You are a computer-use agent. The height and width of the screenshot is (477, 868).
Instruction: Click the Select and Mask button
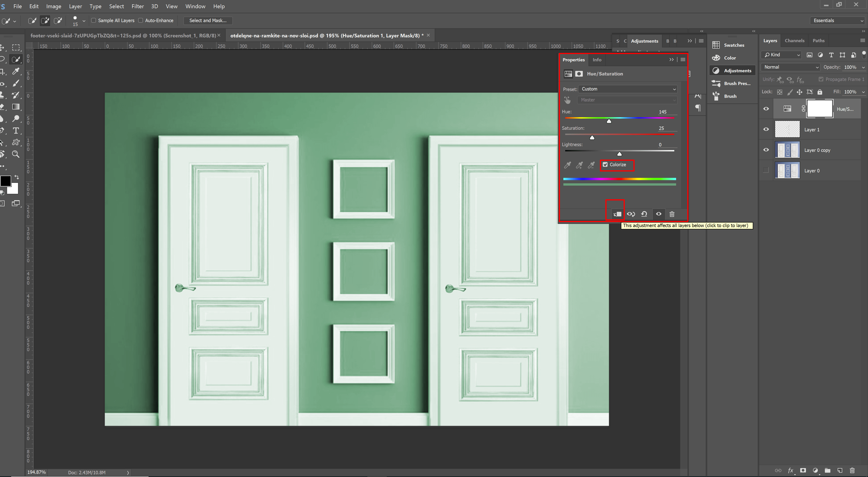[x=208, y=21]
